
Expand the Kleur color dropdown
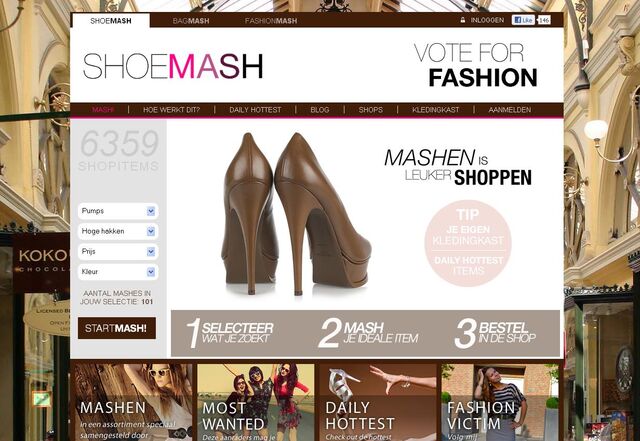(118, 272)
